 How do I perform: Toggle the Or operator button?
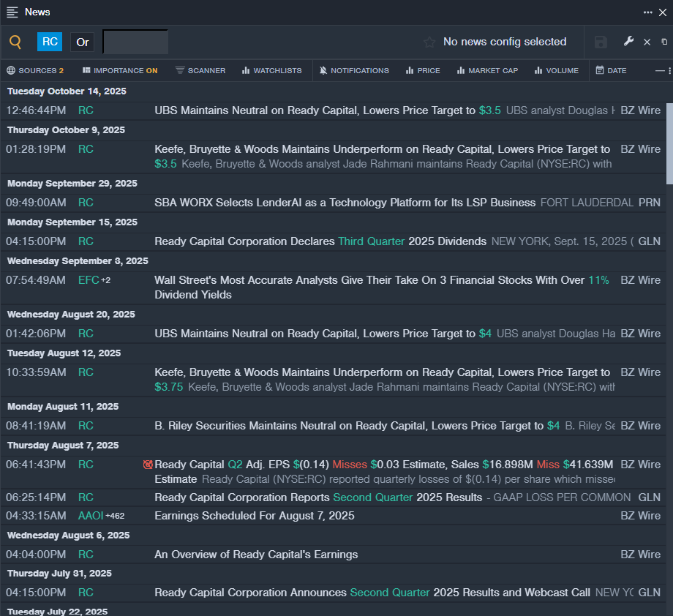coord(83,42)
